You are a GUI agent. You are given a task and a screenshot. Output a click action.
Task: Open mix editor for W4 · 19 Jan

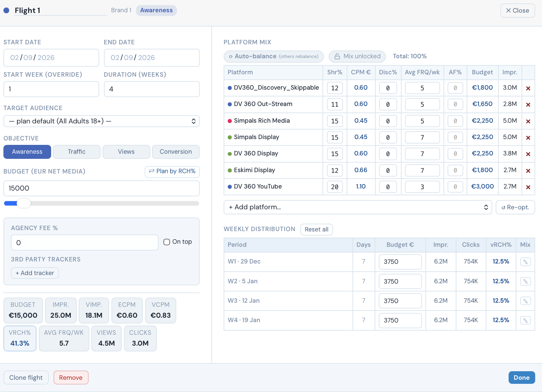click(525, 320)
